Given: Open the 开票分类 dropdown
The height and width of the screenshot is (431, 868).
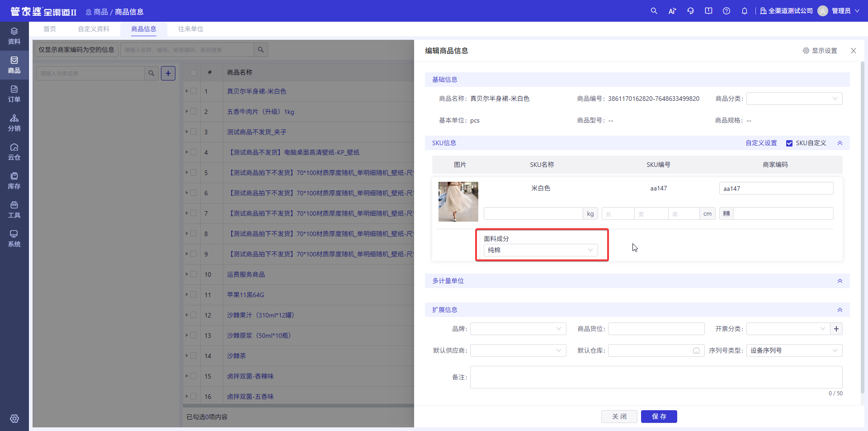Looking at the screenshot, I should coord(788,329).
